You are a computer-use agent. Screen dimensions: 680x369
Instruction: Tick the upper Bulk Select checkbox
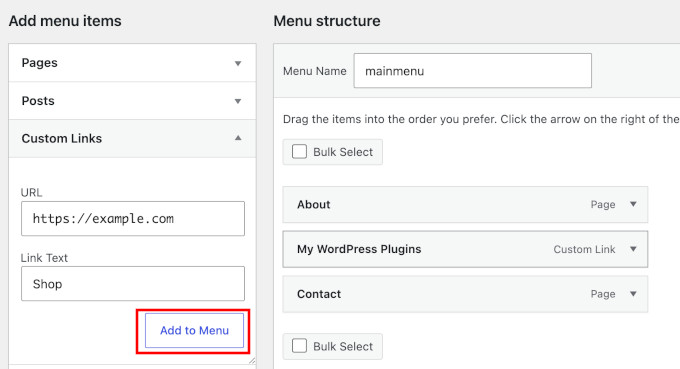299,152
